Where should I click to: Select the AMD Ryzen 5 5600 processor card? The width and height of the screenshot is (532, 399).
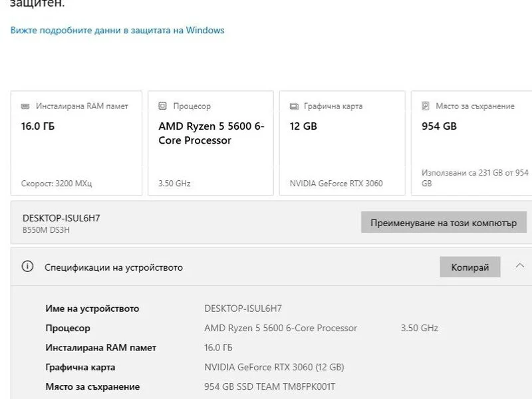click(211, 143)
